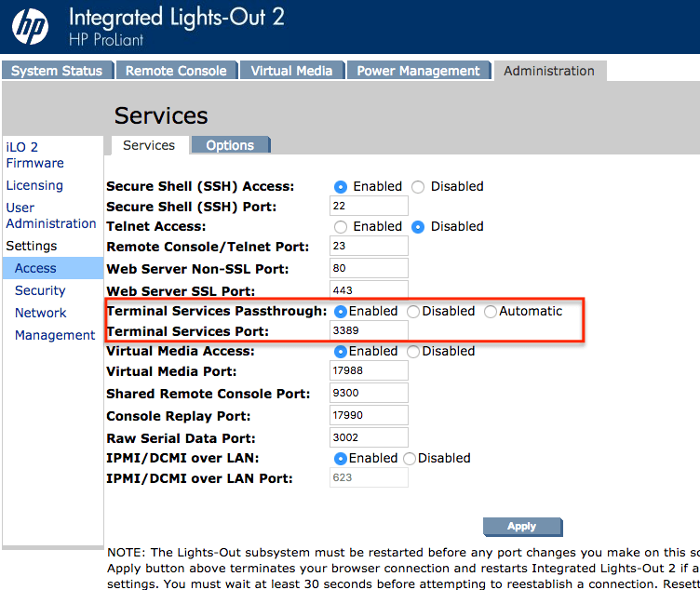
Task: Click the Raw Serial Data Port field
Action: click(369, 437)
